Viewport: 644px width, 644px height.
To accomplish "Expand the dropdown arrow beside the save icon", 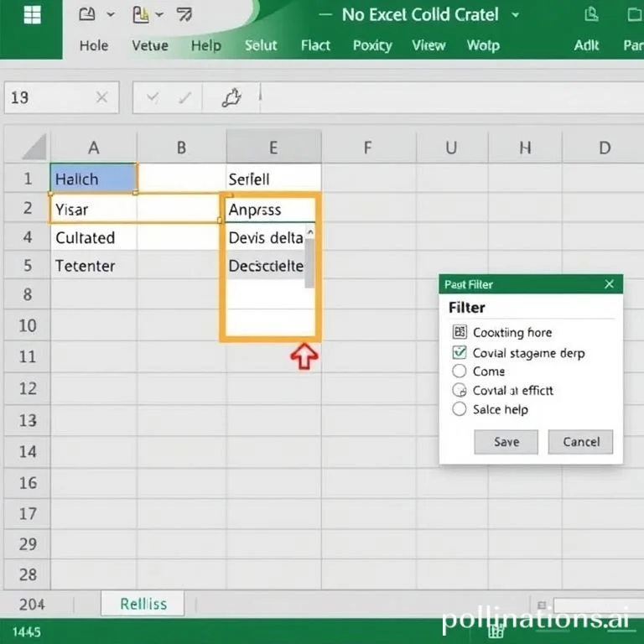I will pos(111,15).
